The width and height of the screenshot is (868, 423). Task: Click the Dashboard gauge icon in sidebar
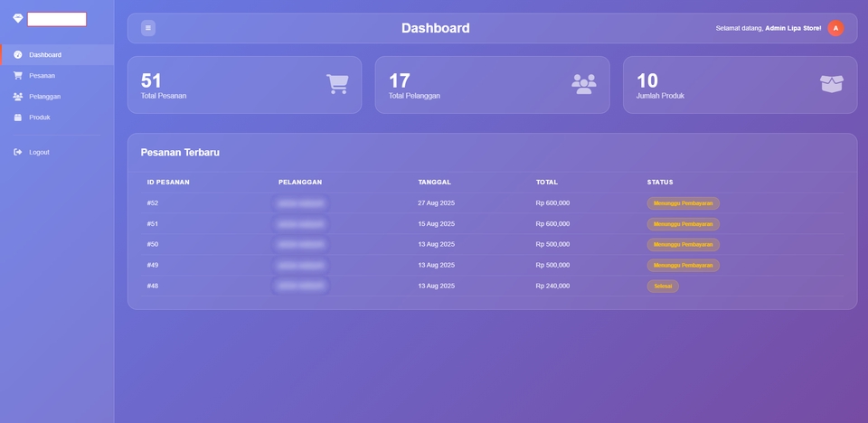[18, 55]
